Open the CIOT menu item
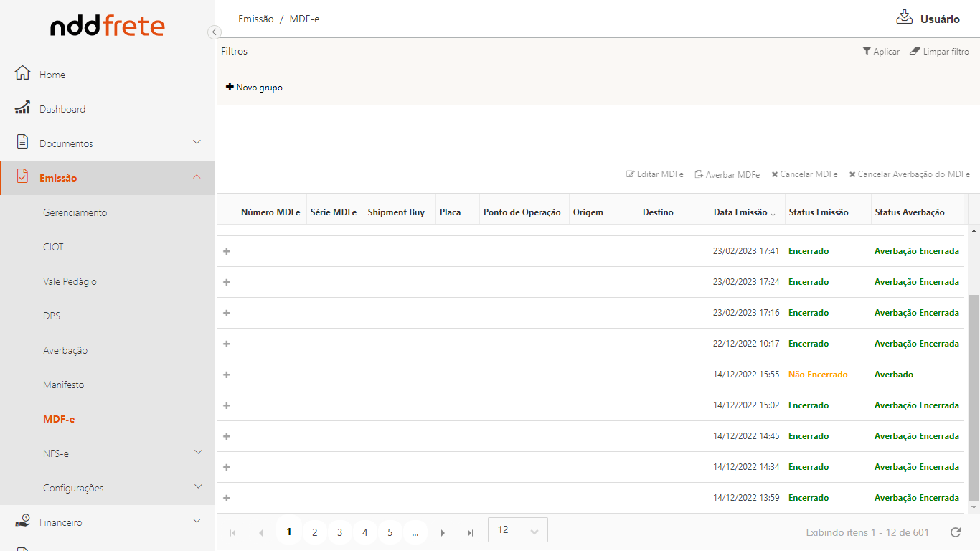This screenshot has width=980, height=551. point(53,247)
